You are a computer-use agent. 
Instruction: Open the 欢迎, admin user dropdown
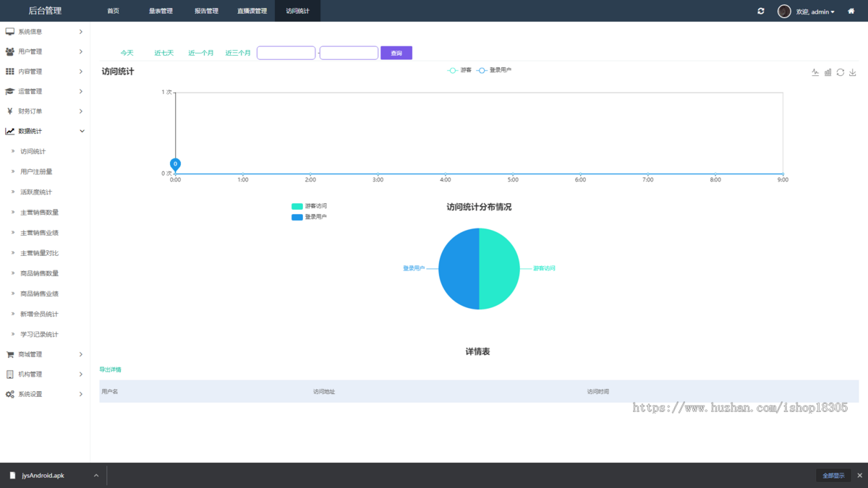pos(815,12)
